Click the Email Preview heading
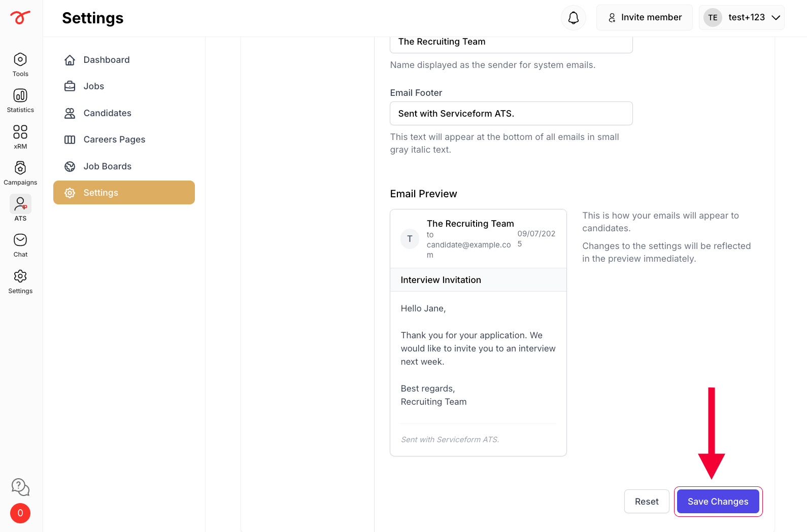Screen dimensions: 807x532 (x=423, y=194)
